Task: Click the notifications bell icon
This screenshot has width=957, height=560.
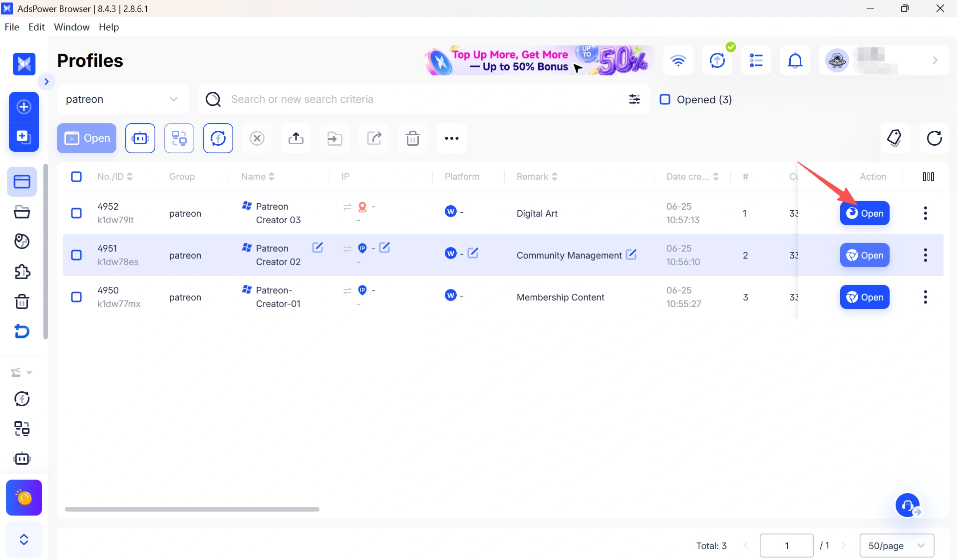Action: (795, 60)
